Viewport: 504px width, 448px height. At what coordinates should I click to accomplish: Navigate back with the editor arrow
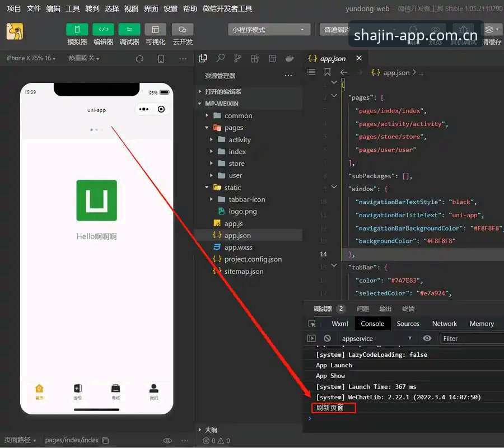[x=344, y=72]
